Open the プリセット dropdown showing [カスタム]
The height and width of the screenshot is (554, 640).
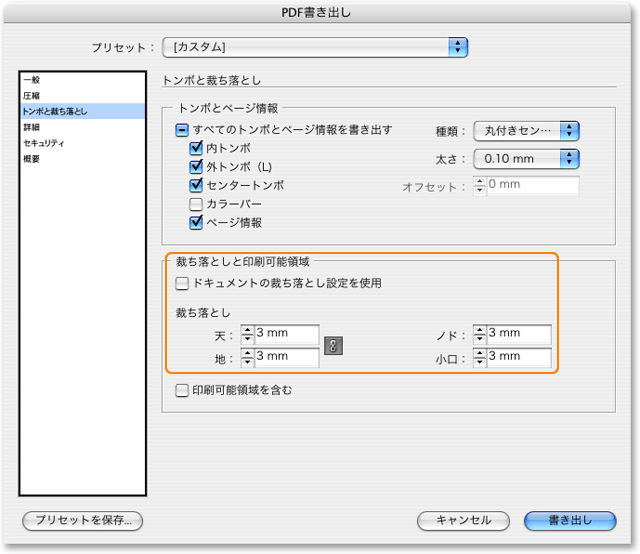(317, 47)
